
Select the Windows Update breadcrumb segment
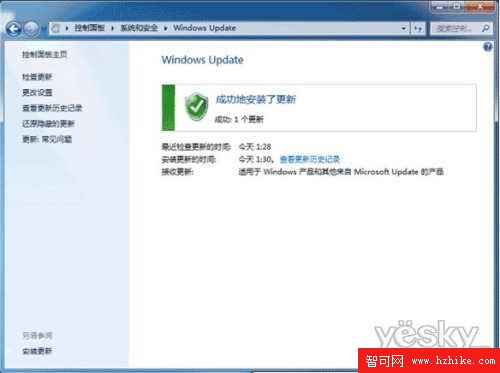pos(204,28)
